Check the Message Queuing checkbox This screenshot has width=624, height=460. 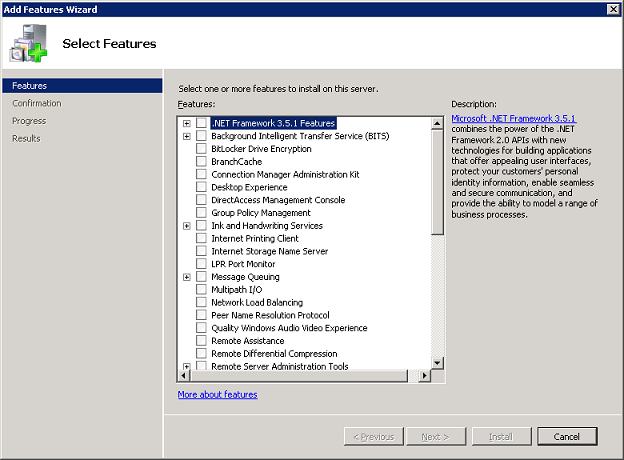click(201, 277)
